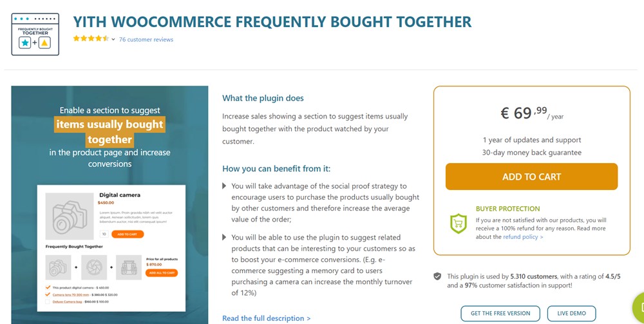This screenshot has width=644, height=324.
Task: Toggle the 'This product digital camera' checkbox
Action: [46, 287]
